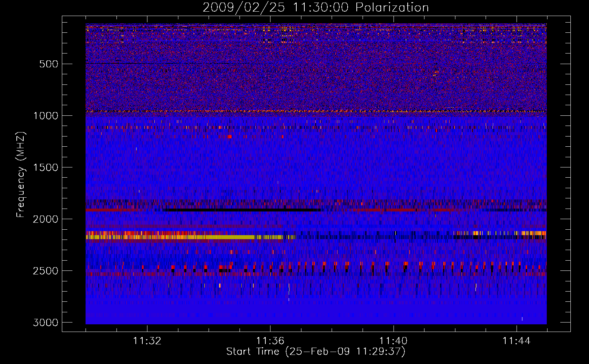Select the 2000 frequency tick label
The width and height of the screenshot is (589, 364).
(x=46, y=219)
